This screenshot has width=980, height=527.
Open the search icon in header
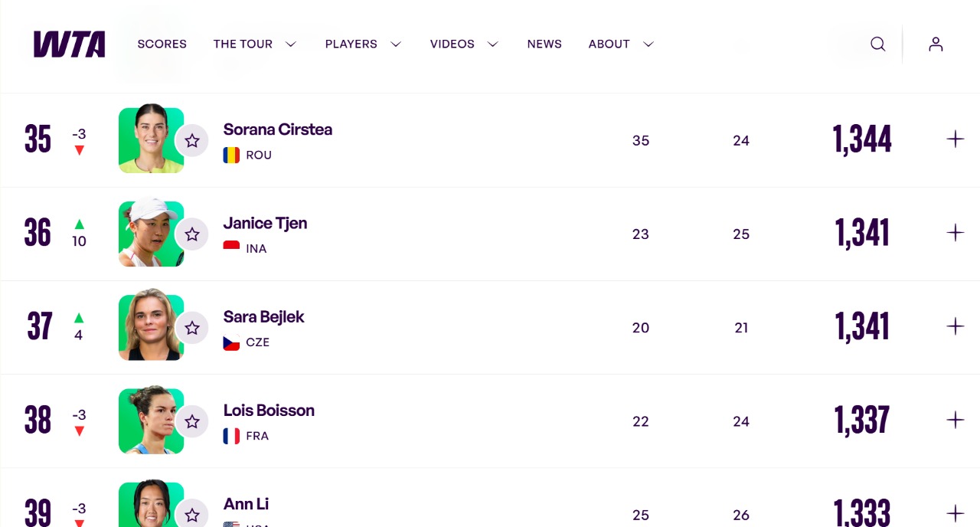[877, 44]
